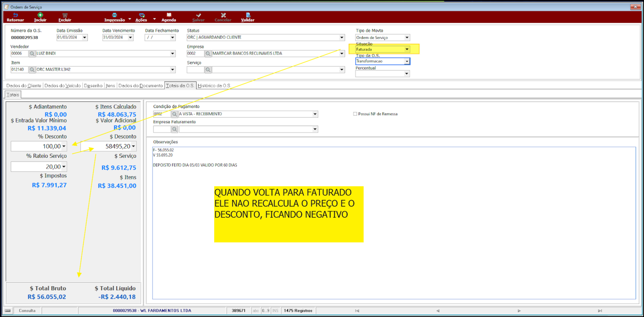Click the % Rateio Serviço 20,00 field
644x317 pixels.
pyautogui.click(x=39, y=167)
